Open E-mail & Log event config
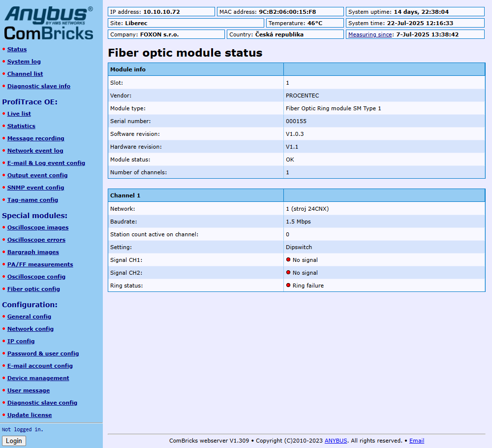The height and width of the screenshot is (448, 492). click(46, 163)
